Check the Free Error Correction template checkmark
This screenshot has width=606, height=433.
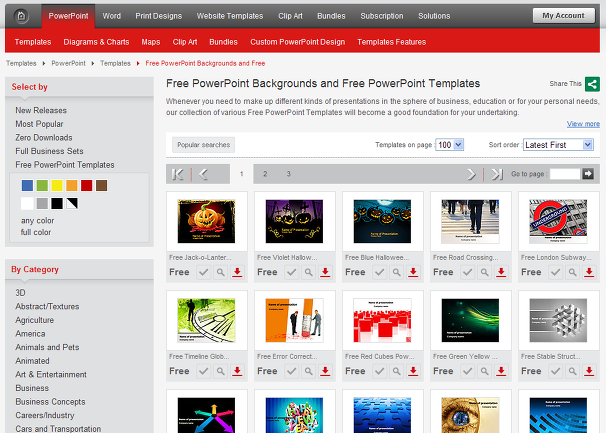click(291, 371)
